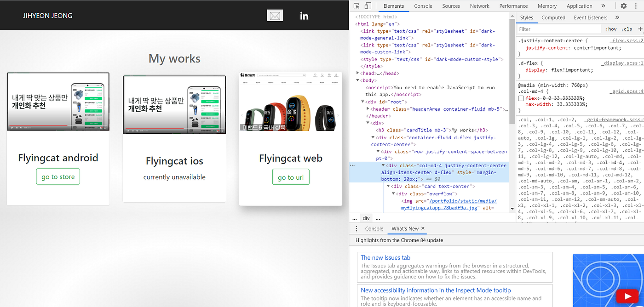Show more DevTools tabs chevron
The height and width of the screenshot is (307, 644).
(x=603, y=6)
